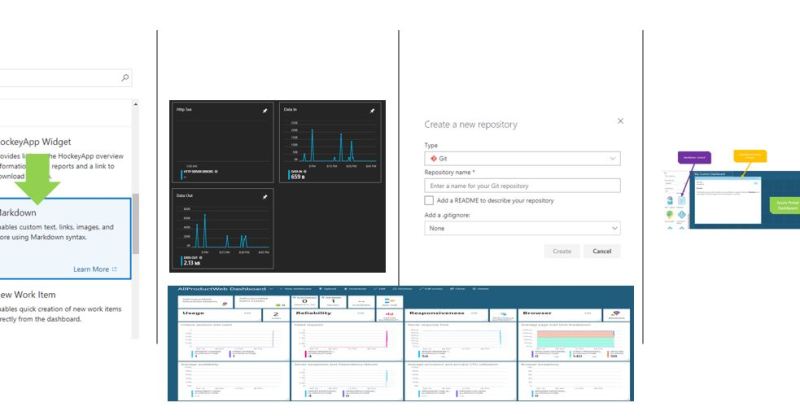Click the Cancel button
The image size is (800, 420).
601,251
